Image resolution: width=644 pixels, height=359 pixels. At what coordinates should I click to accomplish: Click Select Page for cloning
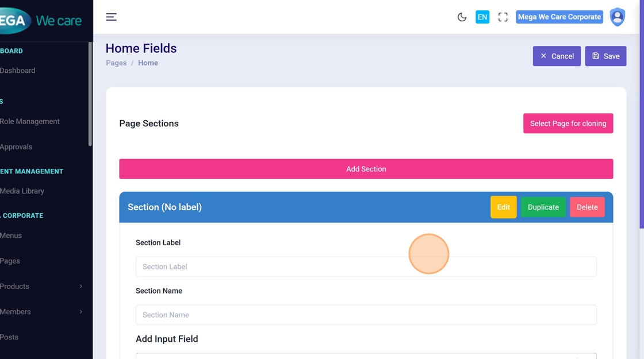click(568, 123)
